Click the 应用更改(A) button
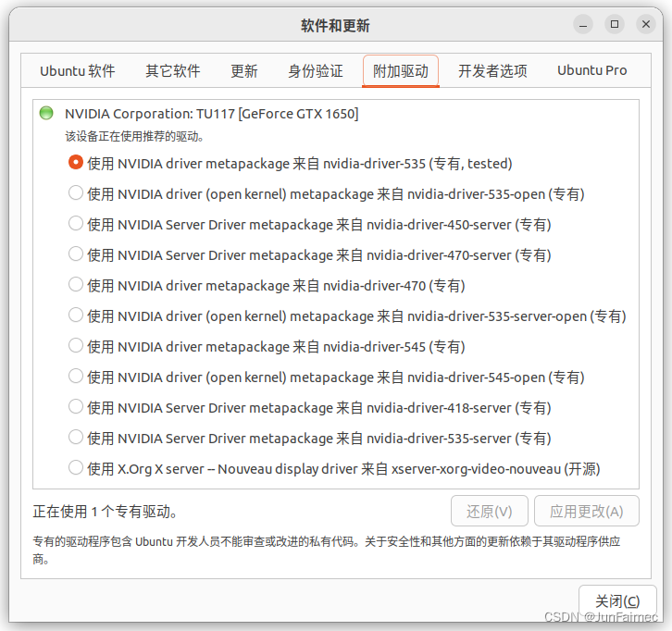Screen dimensions: 672x631 (586, 511)
